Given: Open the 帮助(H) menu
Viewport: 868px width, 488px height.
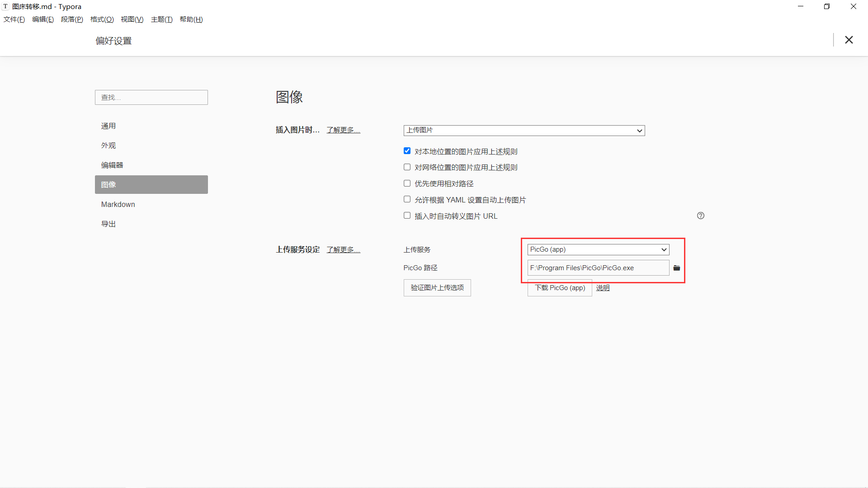Looking at the screenshot, I should tap(191, 19).
